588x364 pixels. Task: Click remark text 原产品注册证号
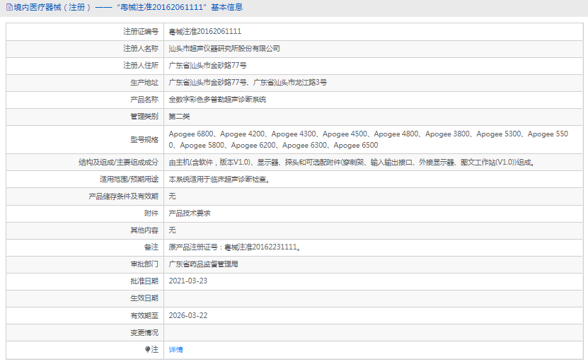tap(234, 247)
